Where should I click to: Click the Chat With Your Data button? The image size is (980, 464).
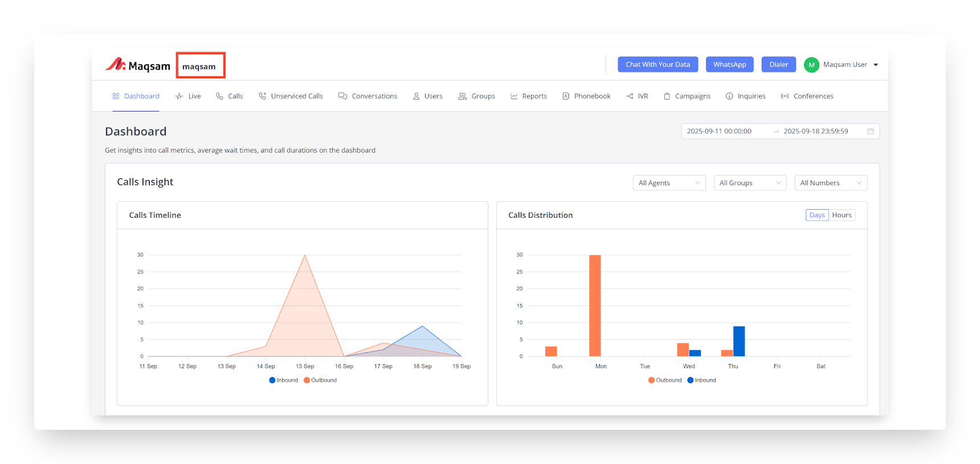[x=658, y=64]
